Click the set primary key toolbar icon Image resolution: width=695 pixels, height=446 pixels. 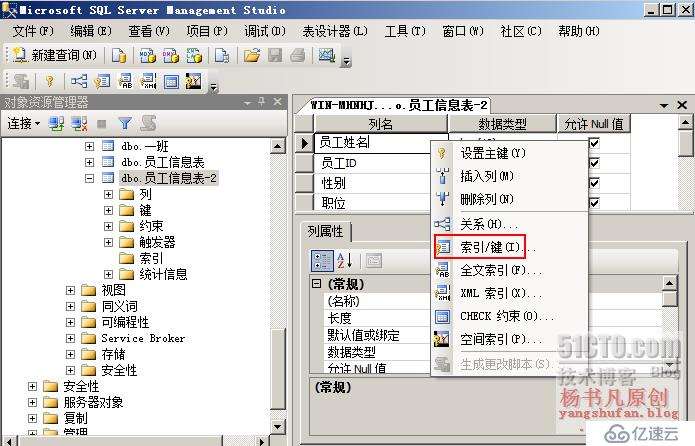click(50, 81)
